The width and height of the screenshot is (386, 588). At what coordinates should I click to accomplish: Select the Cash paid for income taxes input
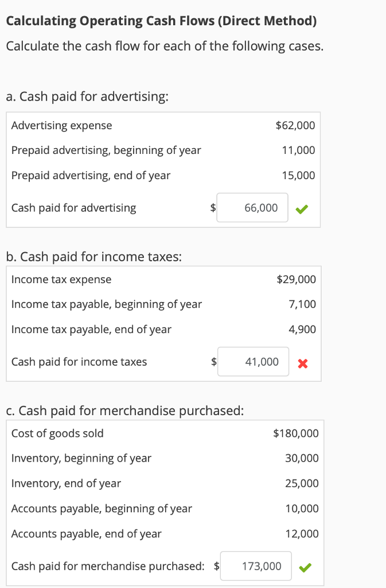[253, 362]
